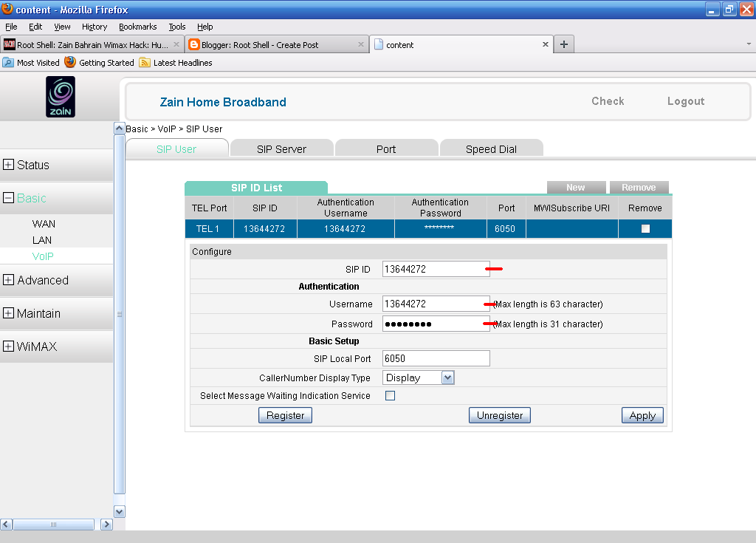Click the Unregister button
Image resolution: width=756 pixels, height=543 pixels.
pyautogui.click(x=500, y=415)
